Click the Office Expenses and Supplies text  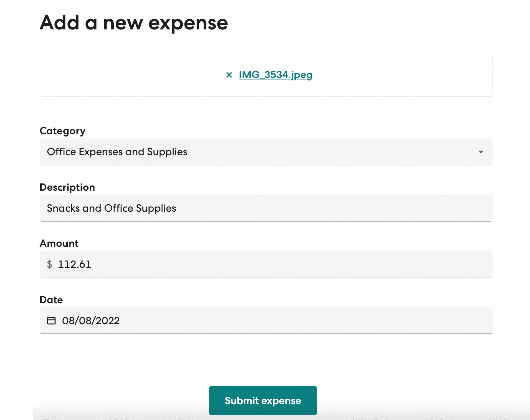(x=117, y=152)
